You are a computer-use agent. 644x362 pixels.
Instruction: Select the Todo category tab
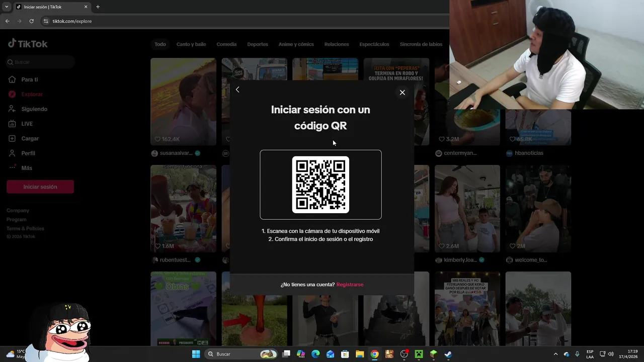coord(160,44)
